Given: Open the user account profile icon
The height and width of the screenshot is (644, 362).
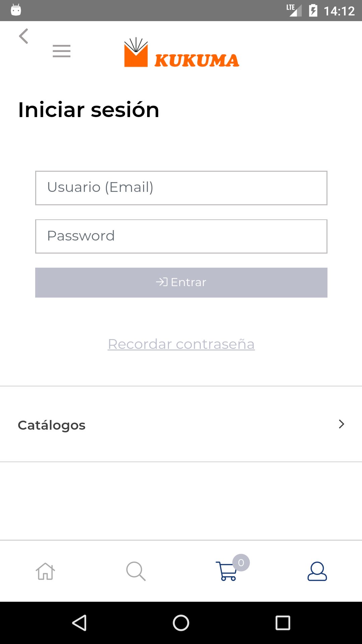Looking at the screenshot, I should tap(317, 571).
